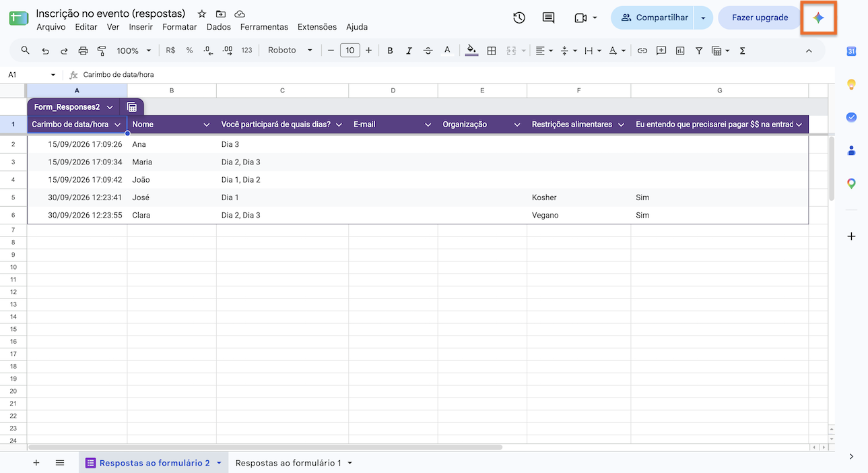Open table views dropdown in toolbar
Screen dimensions: 868x473
click(721, 51)
